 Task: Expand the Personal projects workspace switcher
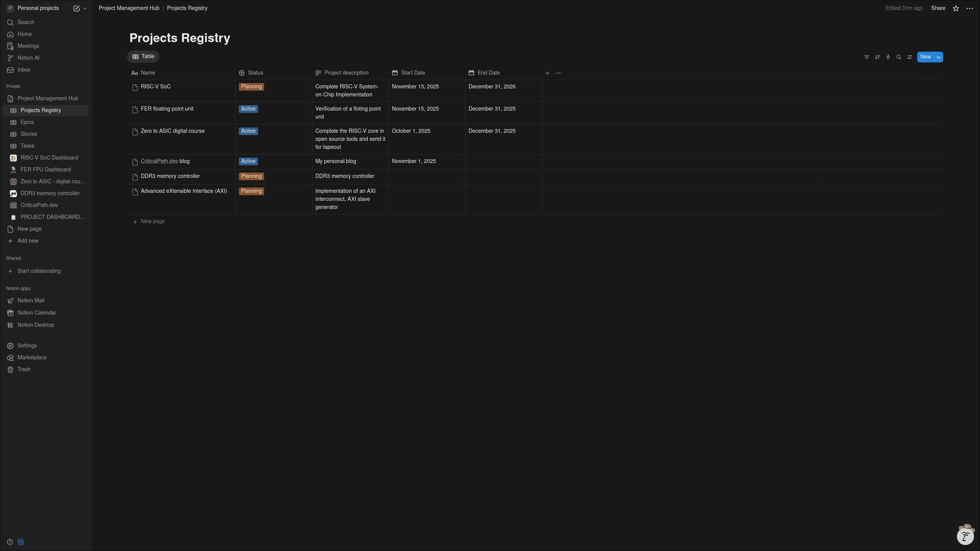tap(38, 8)
